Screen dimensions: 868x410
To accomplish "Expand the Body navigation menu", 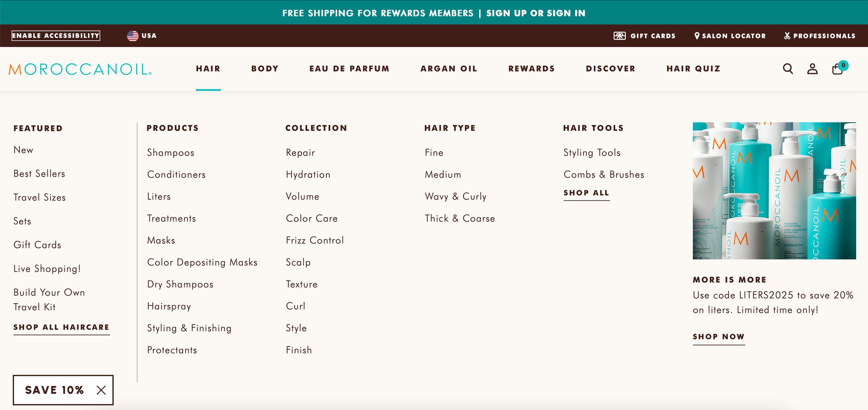I will point(265,69).
